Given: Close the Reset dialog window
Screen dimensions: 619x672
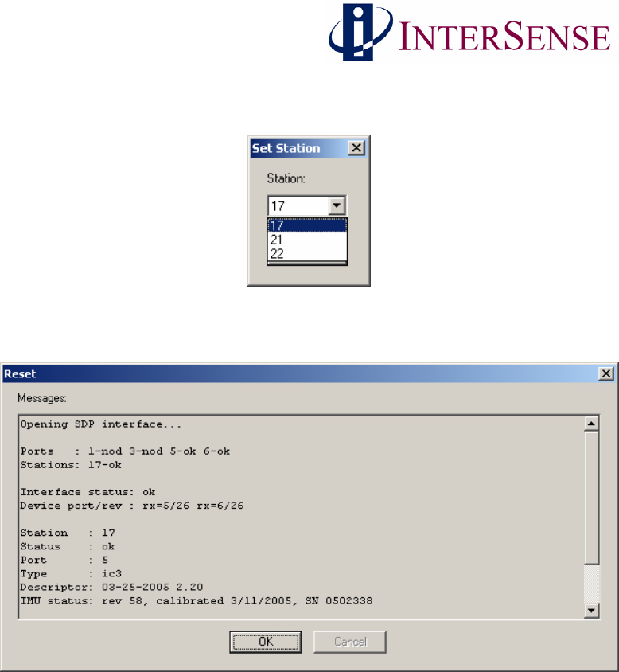Looking at the screenshot, I should 605,373.
